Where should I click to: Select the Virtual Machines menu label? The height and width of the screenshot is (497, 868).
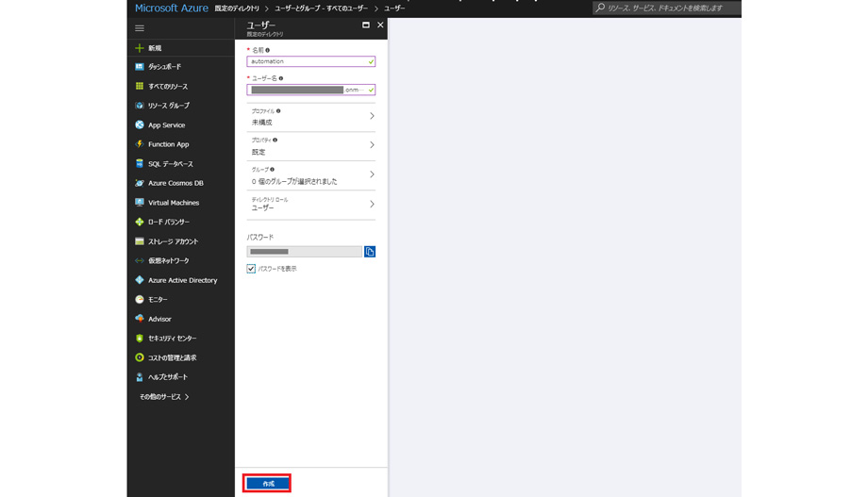(x=174, y=203)
